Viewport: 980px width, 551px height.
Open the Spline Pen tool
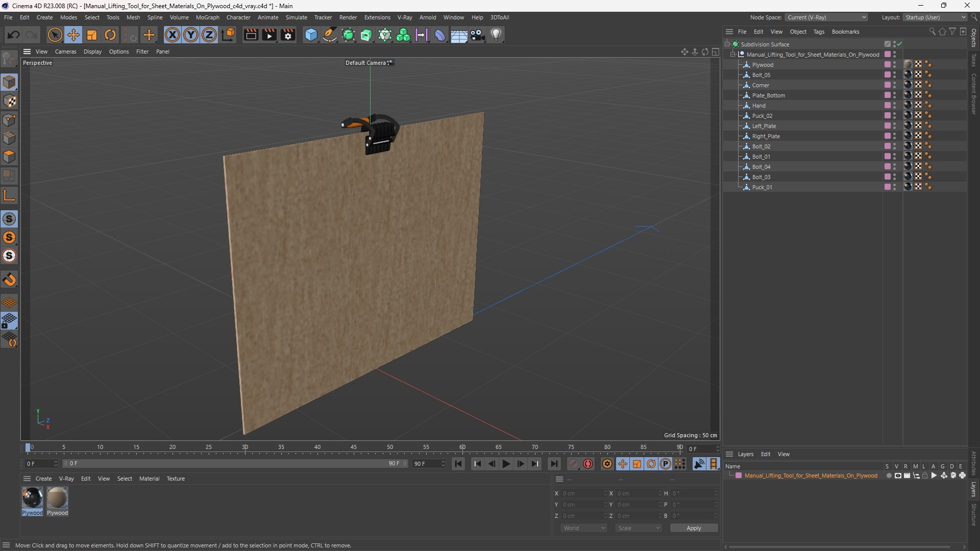330,35
